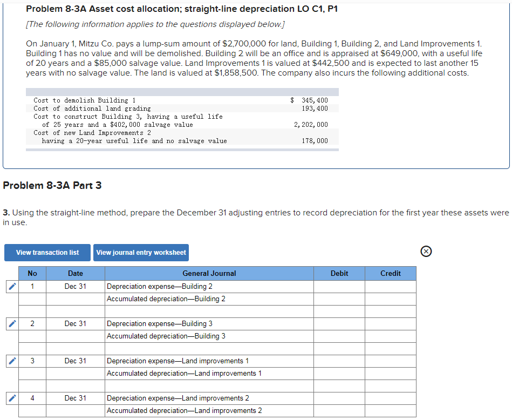
Task: Click the pencil icon for Land improvements 2 entry
Action: coord(11,398)
